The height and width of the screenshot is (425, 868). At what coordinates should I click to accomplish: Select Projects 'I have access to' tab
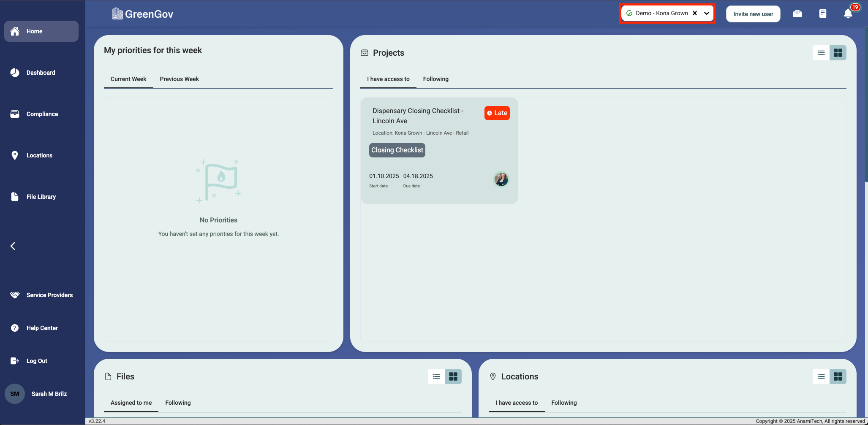pyautogui.click(x=388, y=79)
